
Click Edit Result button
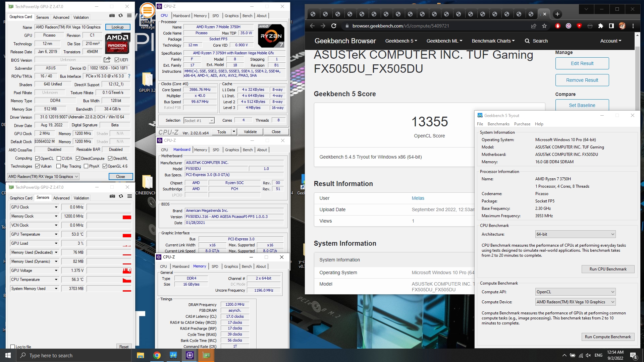[x=582, y=63]
